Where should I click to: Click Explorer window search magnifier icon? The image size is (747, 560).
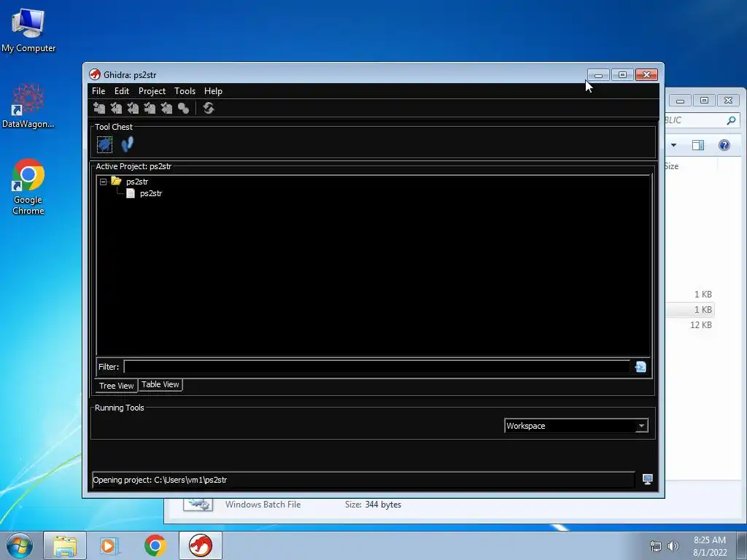[x=731, y=120]
